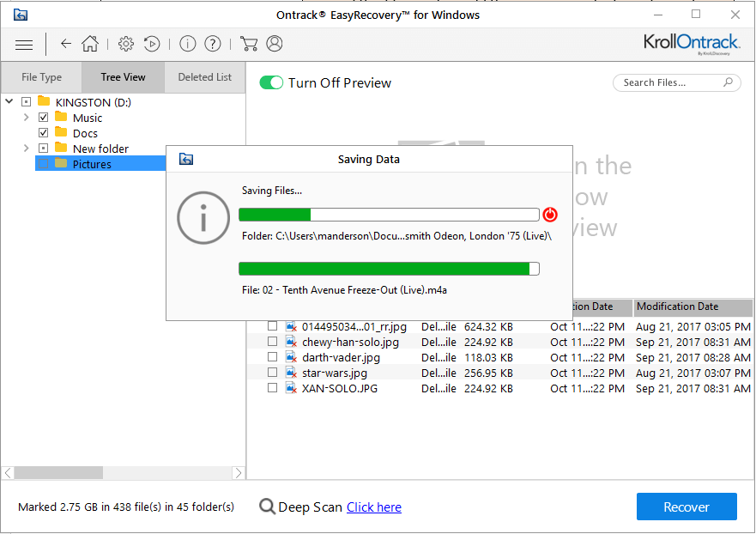The height and width of the screenshot is (534, 756).
Task: Uncheck the Music folder checkbox
Action: tap(44, 118)
